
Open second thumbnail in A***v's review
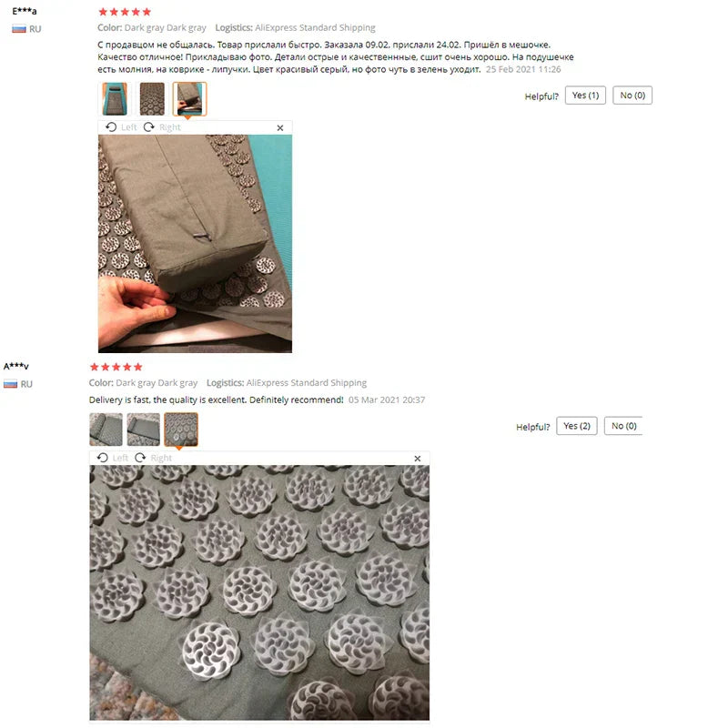coord(144,430)
